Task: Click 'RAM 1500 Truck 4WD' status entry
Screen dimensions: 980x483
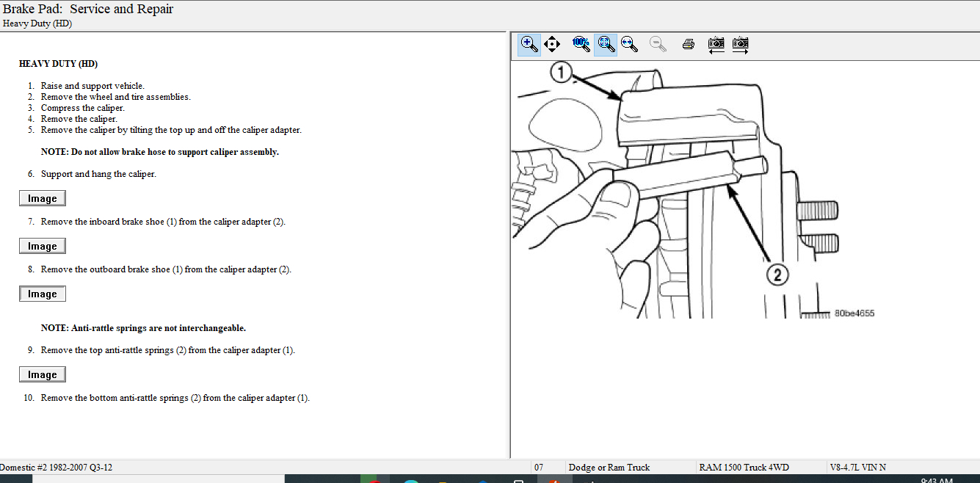Action: point(744,468)
